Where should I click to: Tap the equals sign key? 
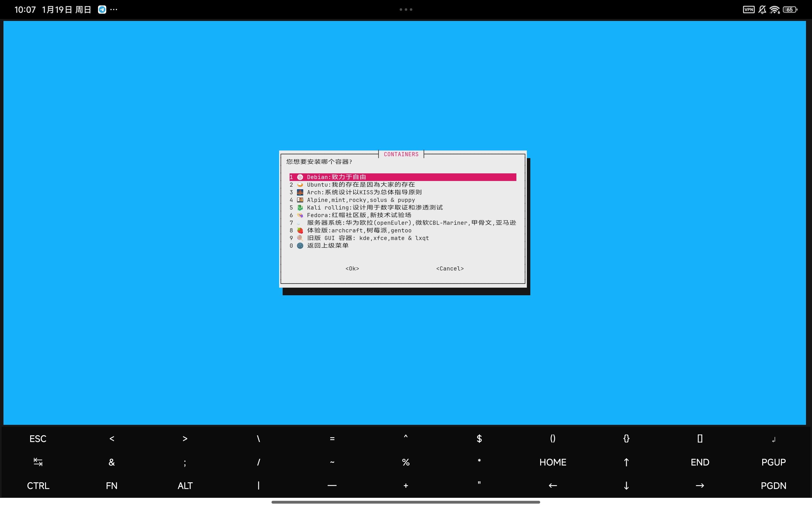click(x=332, y=439)
